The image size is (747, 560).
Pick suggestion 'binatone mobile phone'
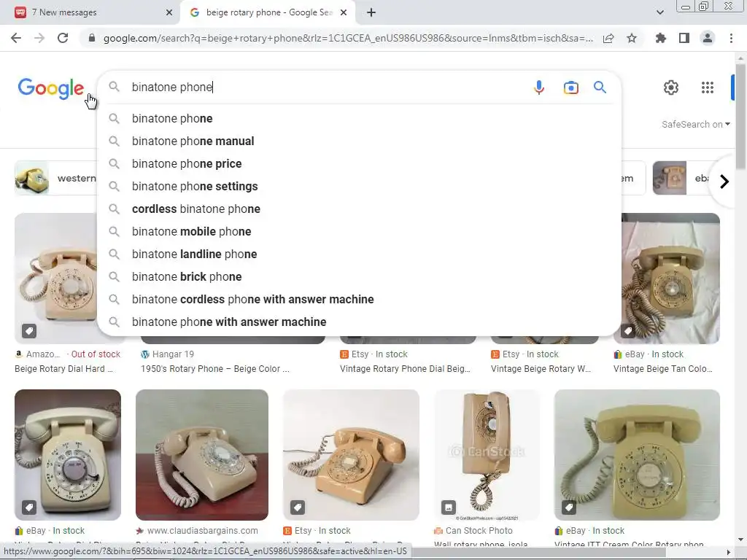tap(359, 231)
